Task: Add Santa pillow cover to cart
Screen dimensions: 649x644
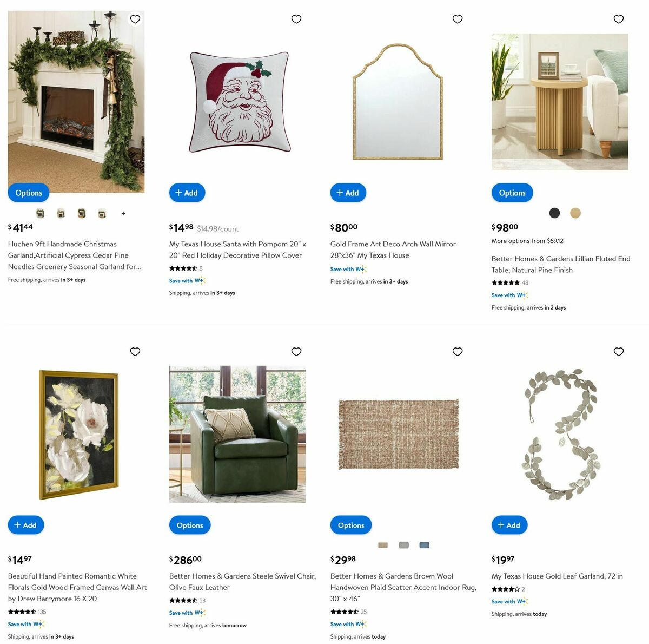Action: (187, 193)
